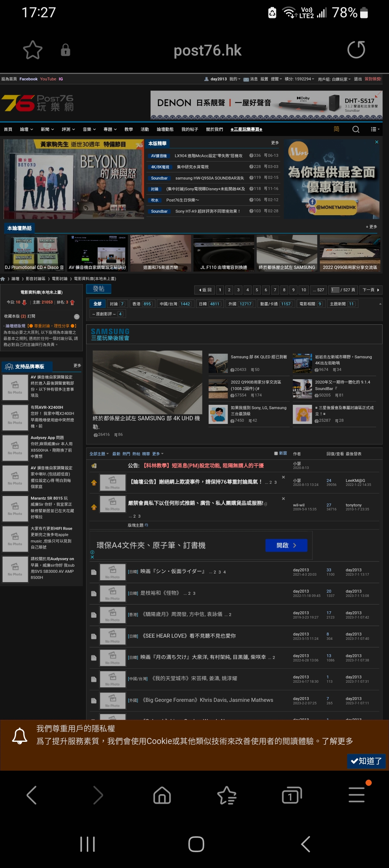Go to 下一頁 next page

371,290
